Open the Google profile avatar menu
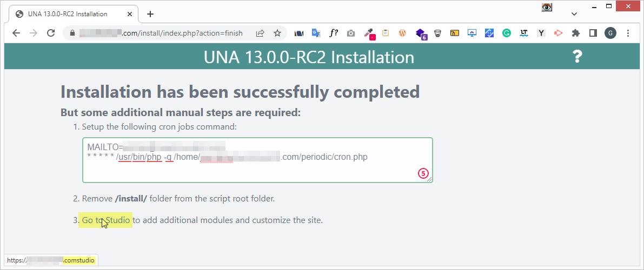 [610, 33]
